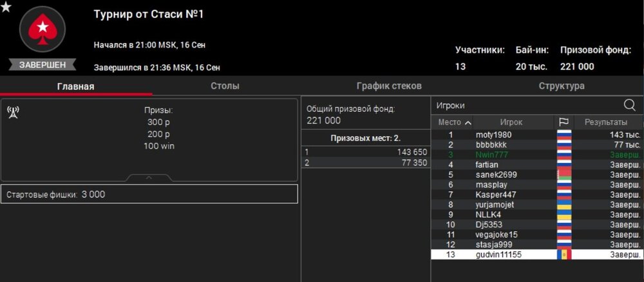The width and height of the screenshot is (644, 282).
Task: Open the График стеков tab
Action: (389, 86)
